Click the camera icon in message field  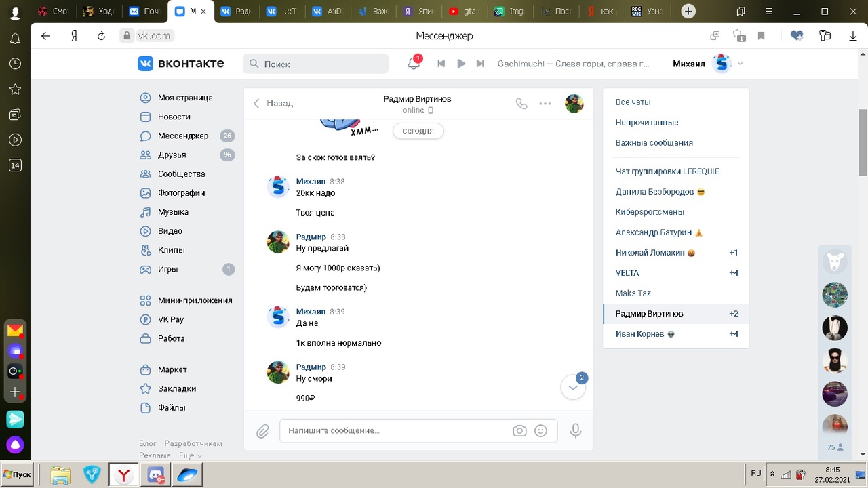point(519,430)
